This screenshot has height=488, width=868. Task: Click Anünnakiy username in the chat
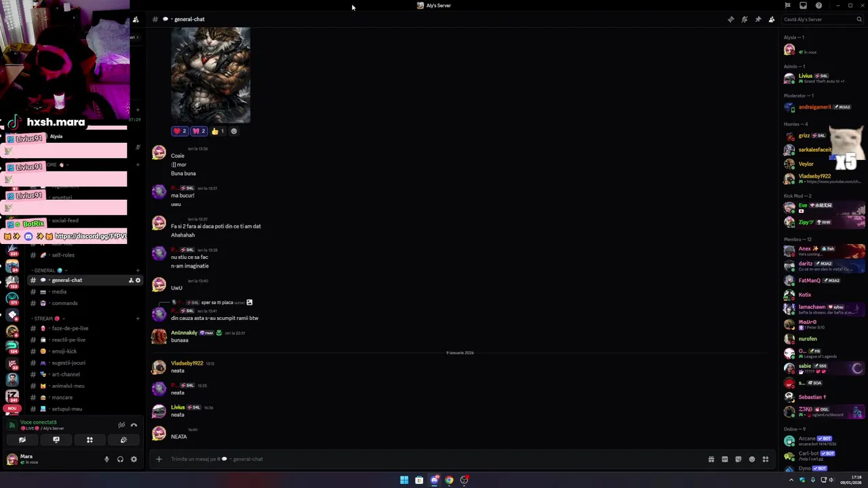(x=184, y=333)
